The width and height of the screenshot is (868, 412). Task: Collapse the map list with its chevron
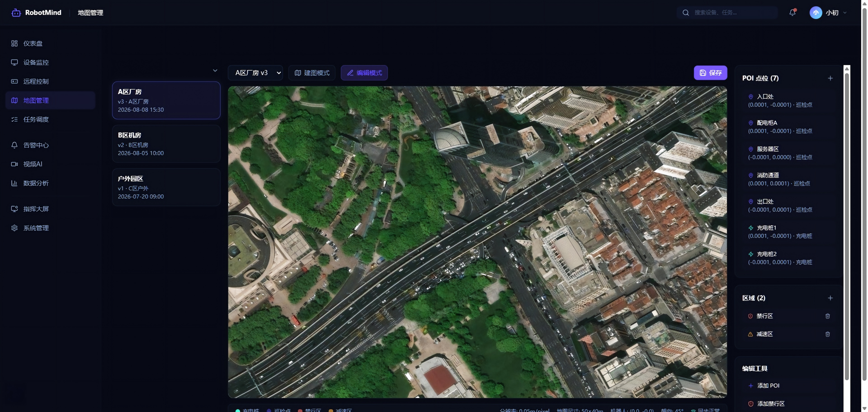pyautogui.click(x=215, y=71)
